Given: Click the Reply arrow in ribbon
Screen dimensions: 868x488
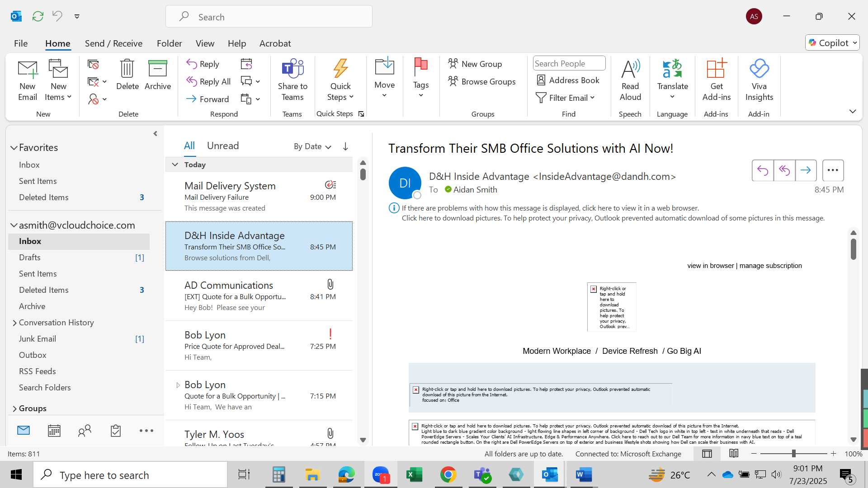Looking at the screenshot, I should [x=203, y=64].
